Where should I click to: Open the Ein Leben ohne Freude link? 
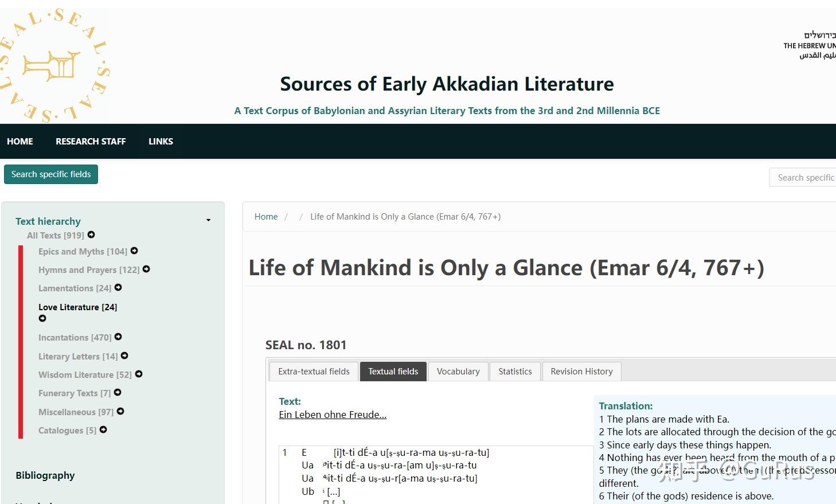click(333, 415)
